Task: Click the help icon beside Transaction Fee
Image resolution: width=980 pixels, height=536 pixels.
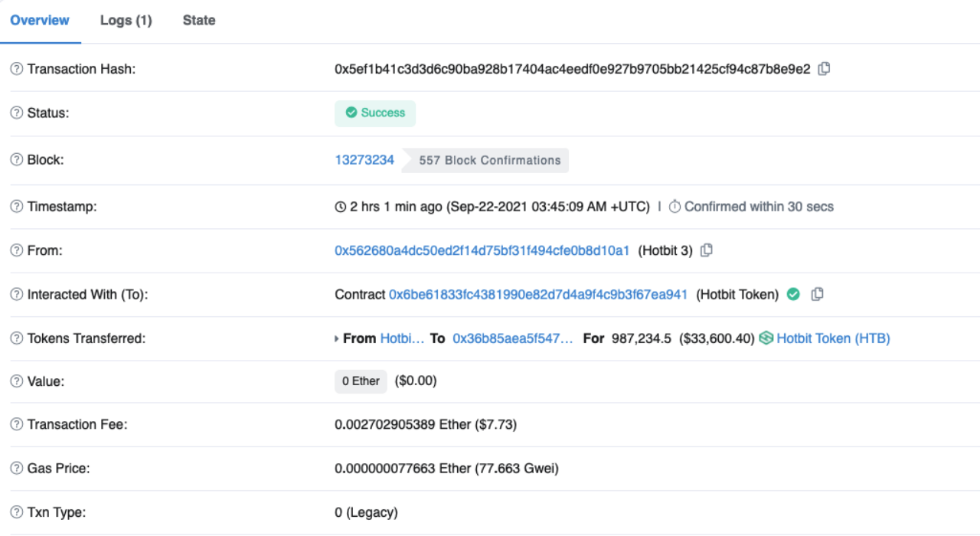Action: point(16,424)
